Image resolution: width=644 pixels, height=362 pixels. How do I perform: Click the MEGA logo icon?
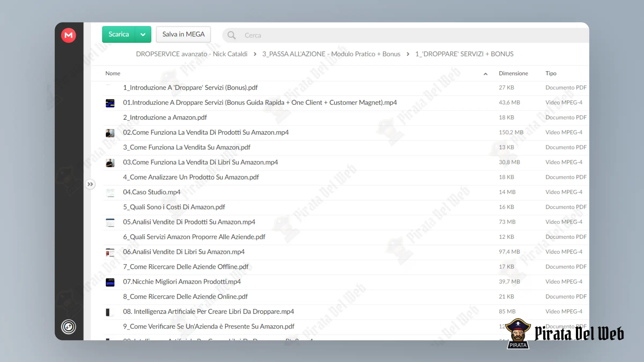tap(68, 35)
